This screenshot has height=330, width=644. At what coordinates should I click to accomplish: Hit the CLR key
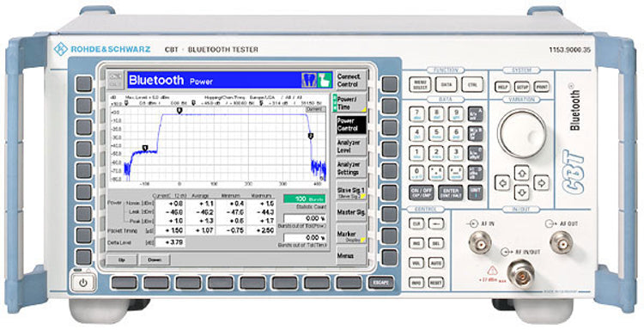(416, 223)
